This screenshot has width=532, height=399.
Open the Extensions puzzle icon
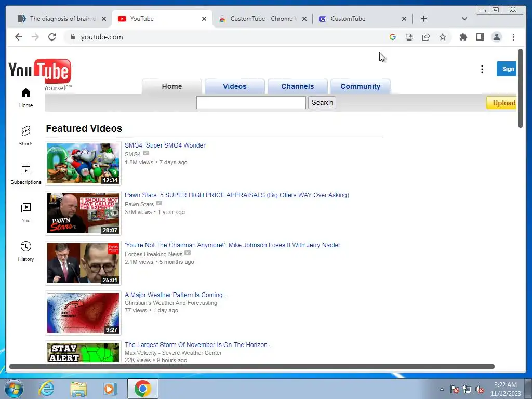tap(463, 37)
